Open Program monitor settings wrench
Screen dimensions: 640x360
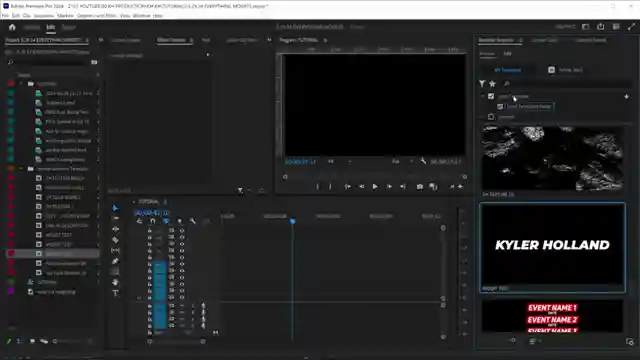pos(423,161)
